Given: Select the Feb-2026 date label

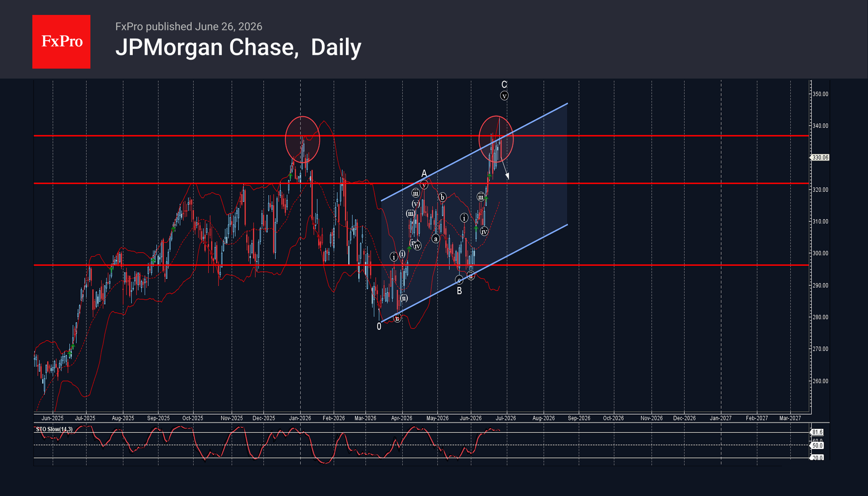Looking at the screenshot, I should [334, 418].
